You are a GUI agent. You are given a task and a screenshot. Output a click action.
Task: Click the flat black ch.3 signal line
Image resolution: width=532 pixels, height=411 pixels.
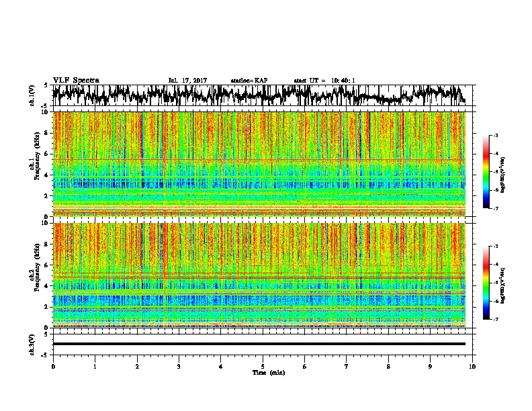[x=259, y=344]
